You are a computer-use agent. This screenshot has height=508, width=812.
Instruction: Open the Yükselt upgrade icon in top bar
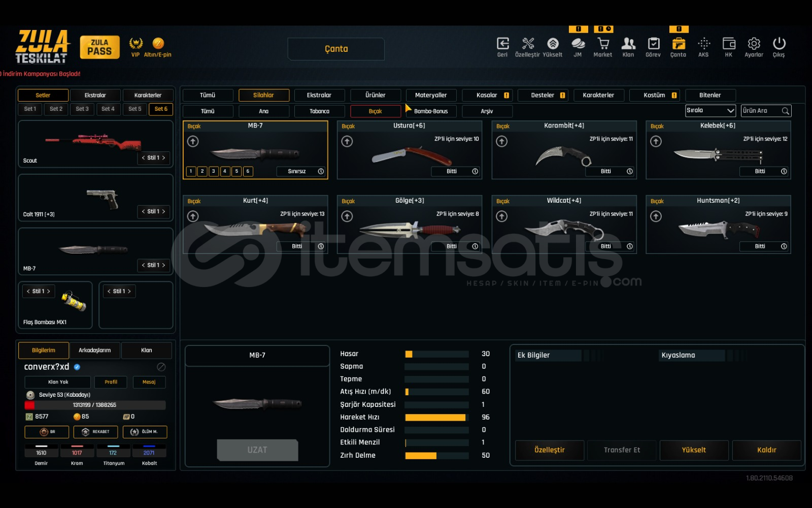click(x=553, y=44)
